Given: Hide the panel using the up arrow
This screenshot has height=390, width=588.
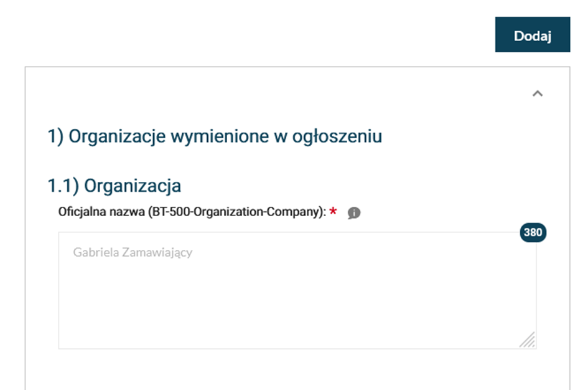Looking at the screenshot, I should pos(538,94).
